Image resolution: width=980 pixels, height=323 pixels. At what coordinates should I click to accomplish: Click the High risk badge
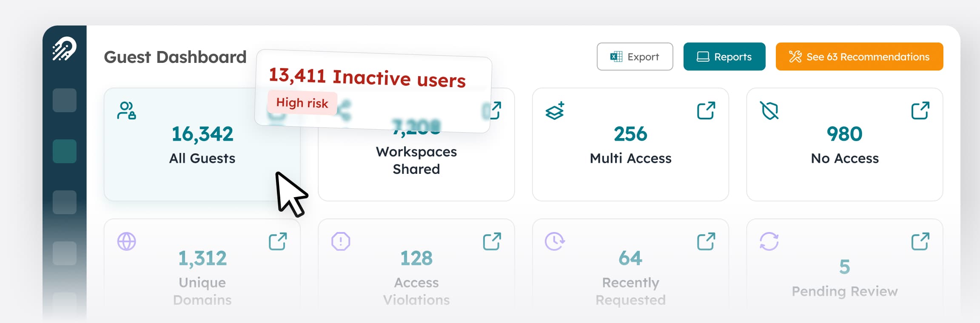tap(302, 103)
